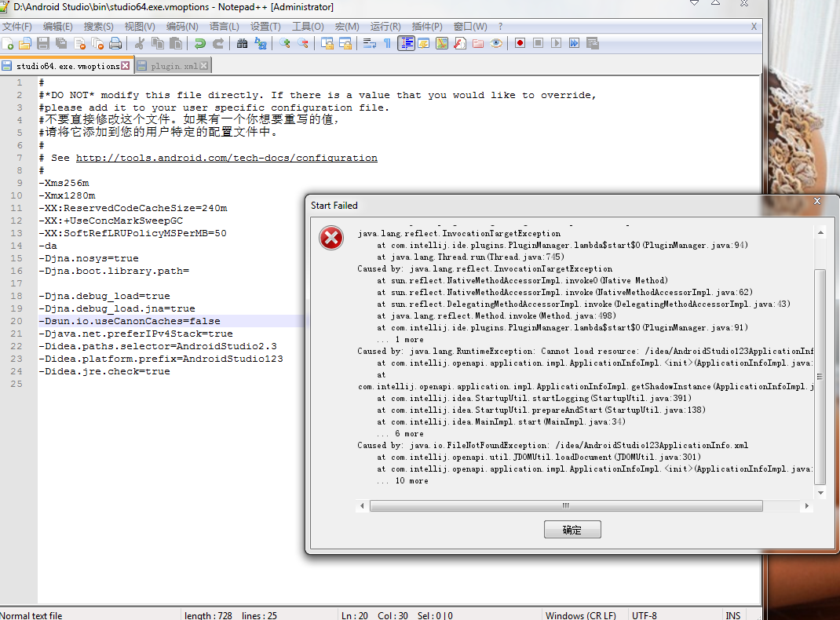Click the Playback macro icon
Viewport: 840px width, 620px height.
557,43
